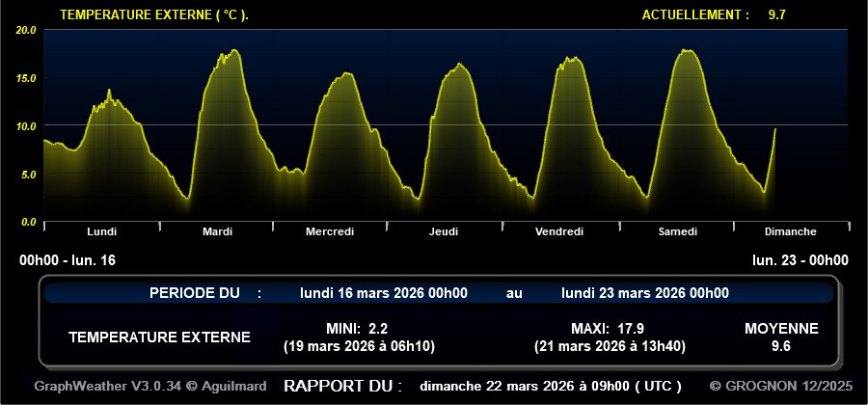
Task: Click the period start date lundi 16 mars
Action: pyautogui.click(x=384, y=293)
